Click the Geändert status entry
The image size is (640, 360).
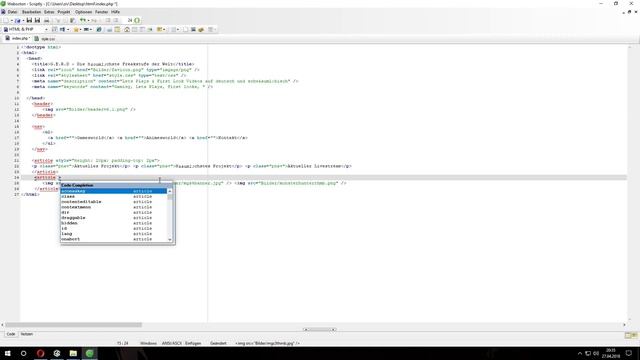click(x=218, y=343)
